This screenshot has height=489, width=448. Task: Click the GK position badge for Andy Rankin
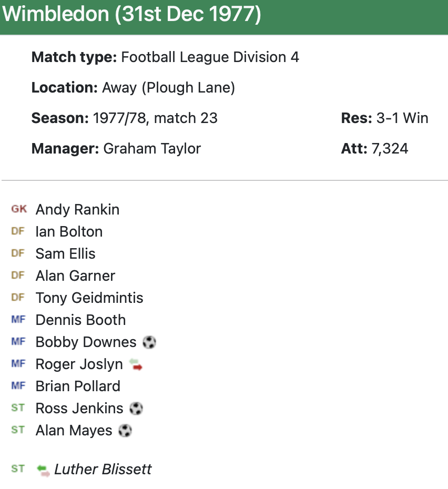19,209
